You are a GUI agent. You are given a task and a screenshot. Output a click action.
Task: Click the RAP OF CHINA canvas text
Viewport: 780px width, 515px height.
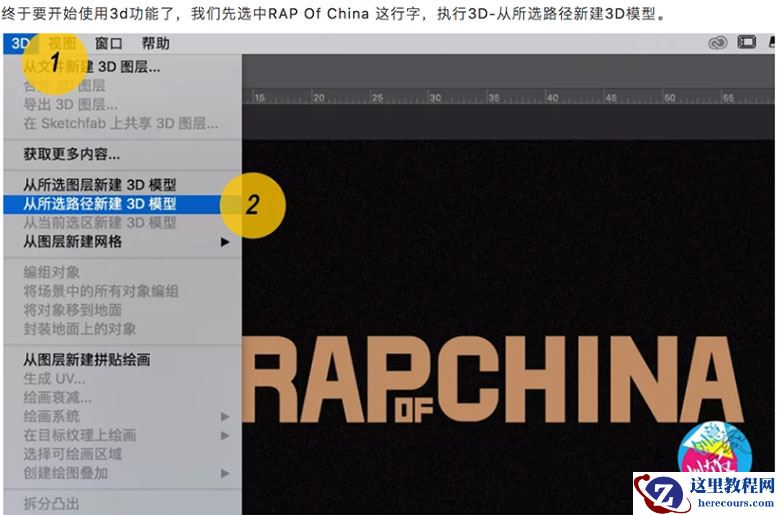coord(492,380)
